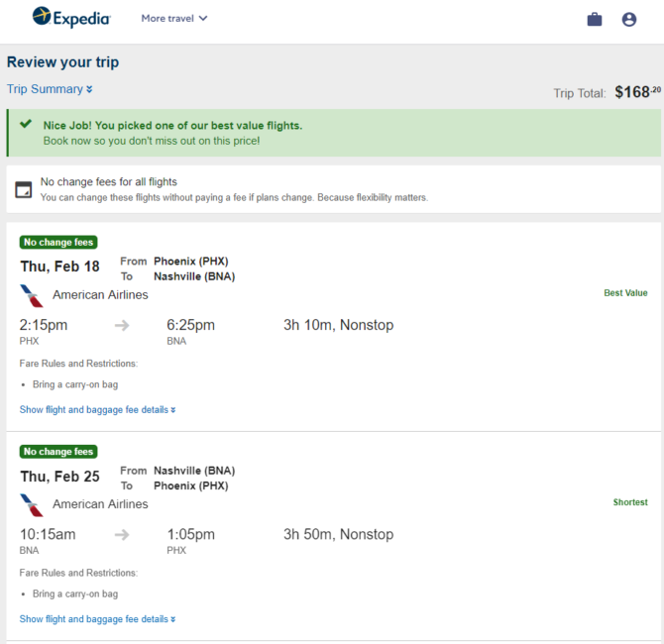
Task: Show flight and baggage fee details for Feb 18
Action: [97, 409]
